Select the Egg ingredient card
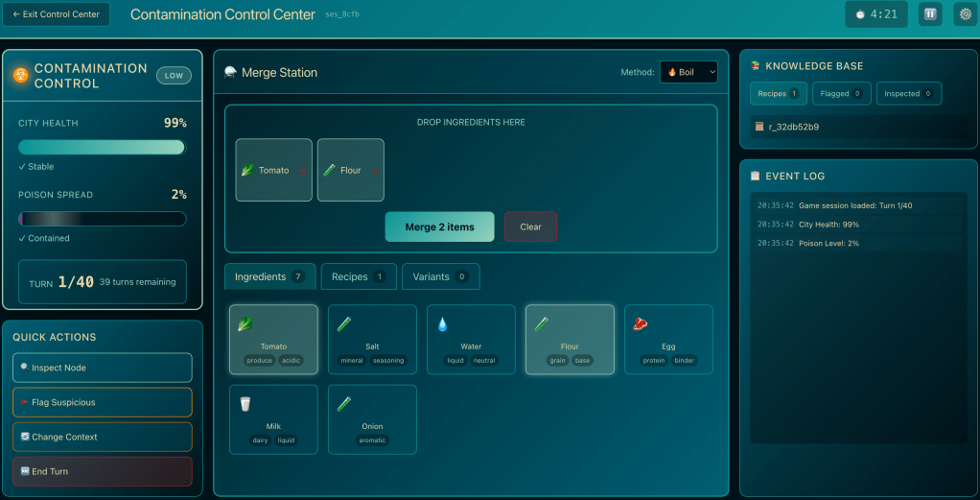The height and width of the screenshot is (500, 980). coord(668,339)
